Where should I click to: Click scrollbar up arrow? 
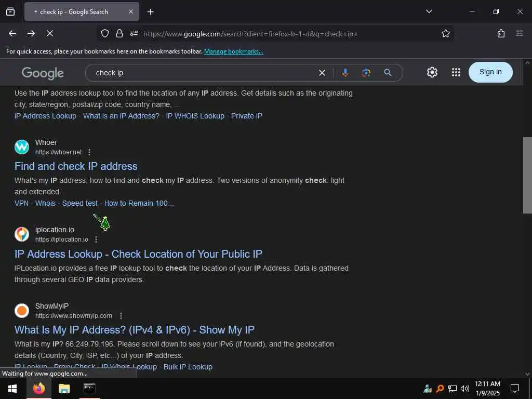pyautogui.click(x=527, y=63)
